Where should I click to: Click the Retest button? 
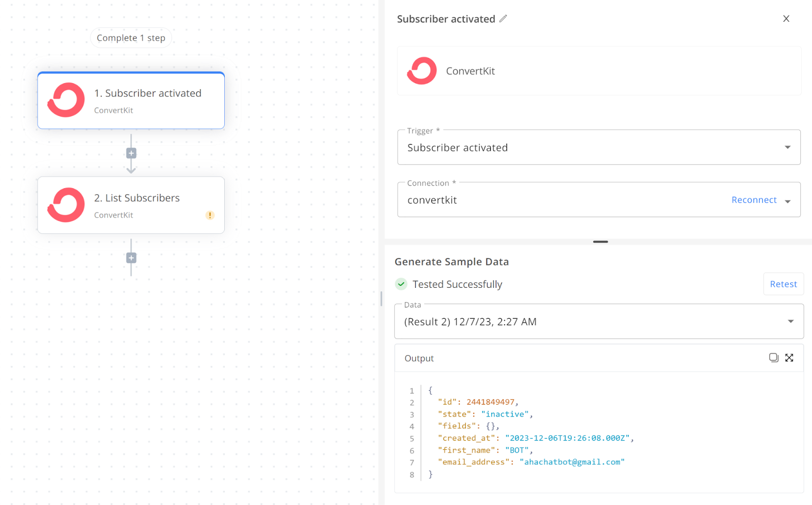(x=784, y=284)
